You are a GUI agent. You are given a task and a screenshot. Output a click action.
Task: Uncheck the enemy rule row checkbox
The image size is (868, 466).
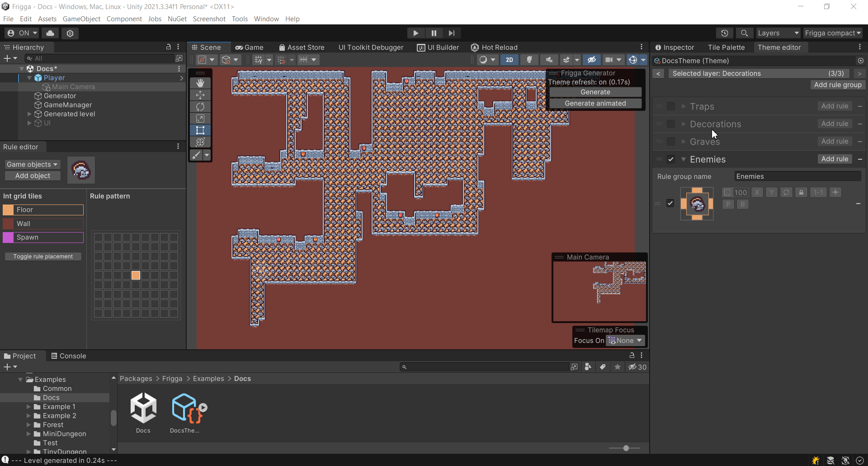[x=670, y=203]
